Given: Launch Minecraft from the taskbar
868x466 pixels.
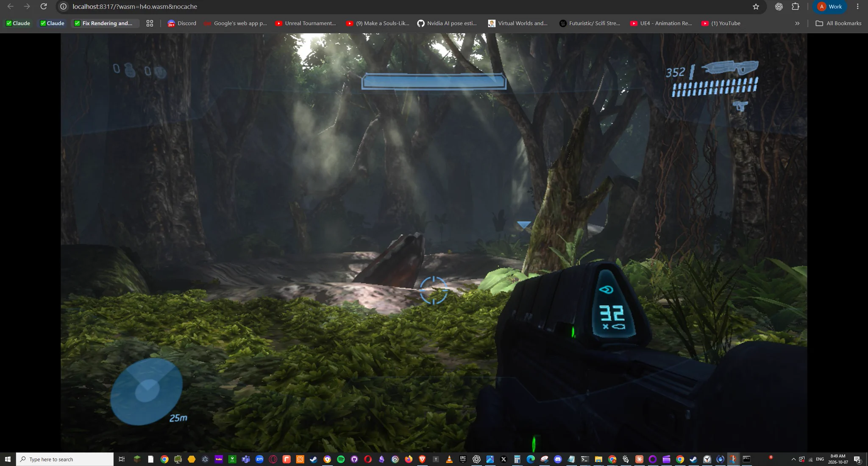Looking at the screenshot, I should (x=137, y=459).
